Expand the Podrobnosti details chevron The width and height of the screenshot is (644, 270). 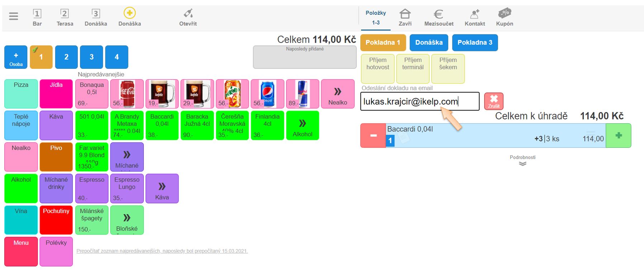click(522, 164)
